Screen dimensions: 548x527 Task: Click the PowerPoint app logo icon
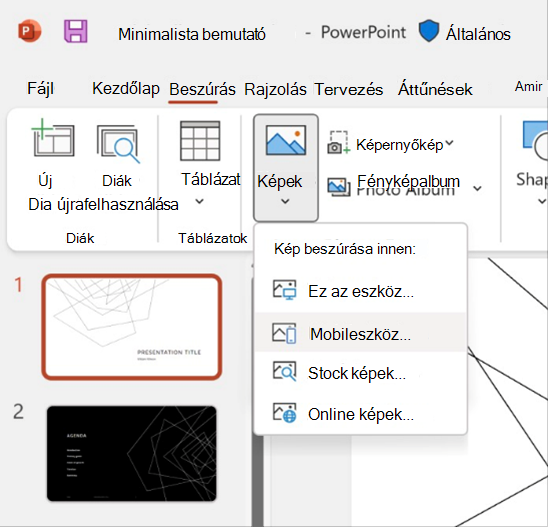[x=29, y=31]
